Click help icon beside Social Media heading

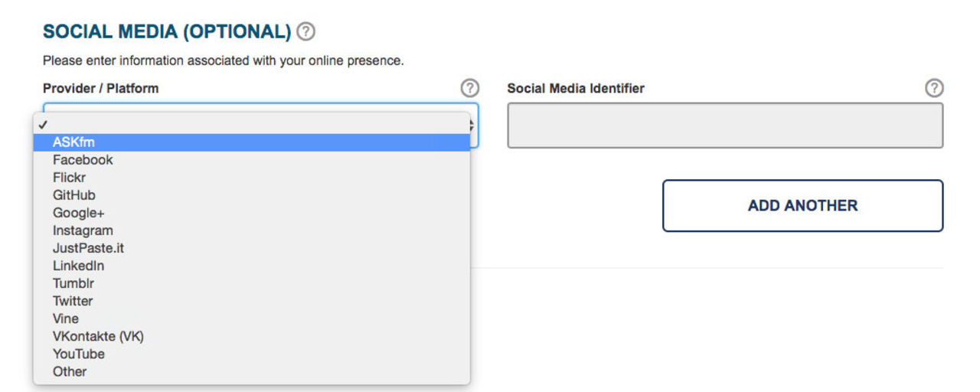click(x=306, y=32)
